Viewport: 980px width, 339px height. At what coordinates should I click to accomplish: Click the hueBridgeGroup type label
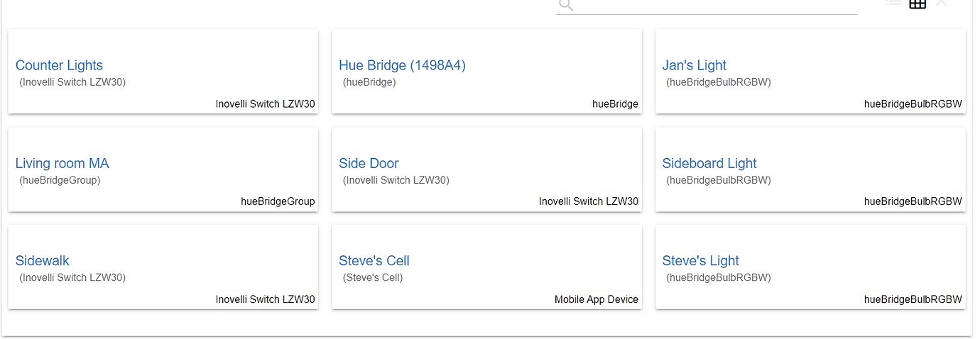coord(278,202)
